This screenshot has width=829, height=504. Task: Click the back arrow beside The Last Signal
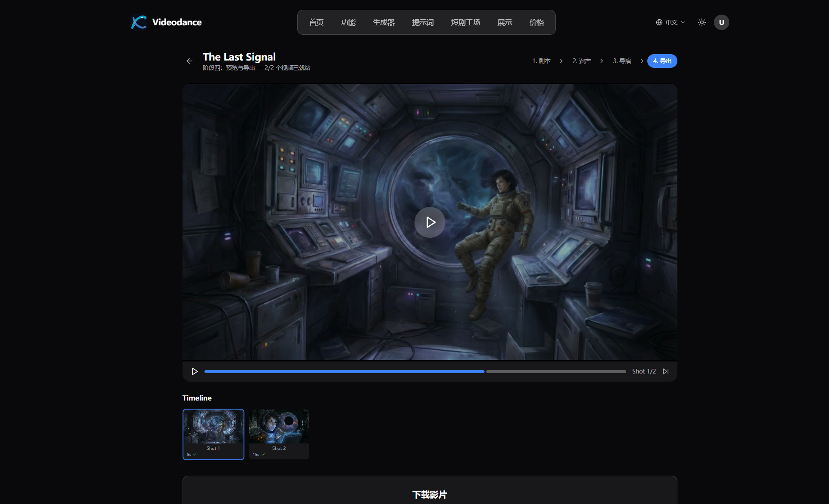tap(189, 61)
